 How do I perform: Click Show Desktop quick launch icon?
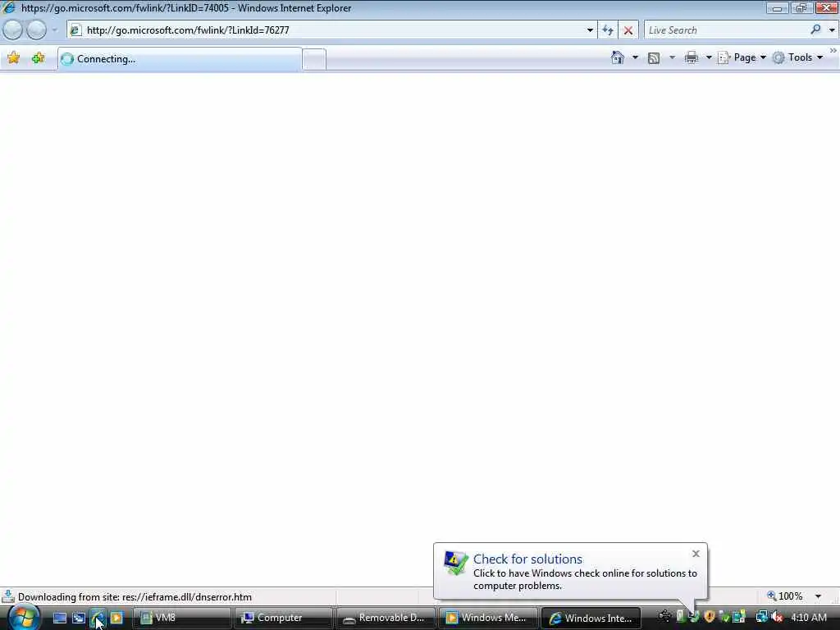coord(59,618)
